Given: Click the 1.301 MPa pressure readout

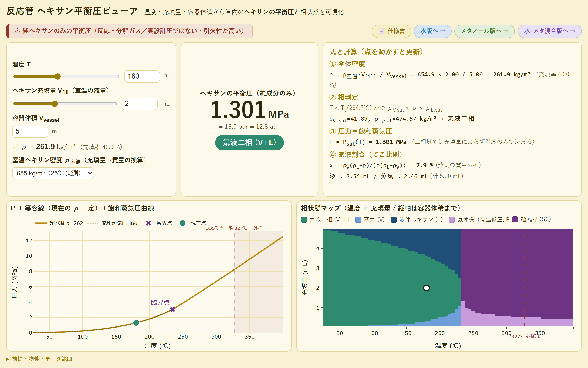Looking at the screenshot, I should coord(249,110).
